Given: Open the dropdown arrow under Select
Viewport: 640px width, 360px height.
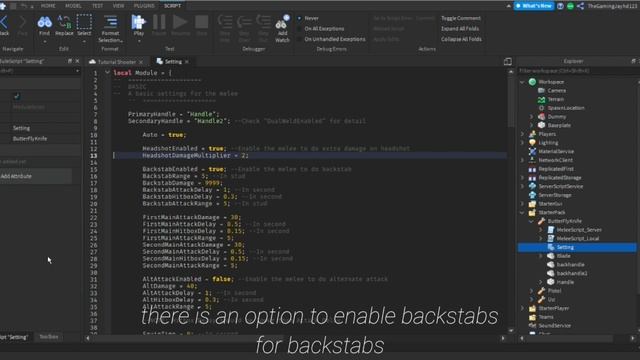Looking at the screenshot, I should 84,42.
